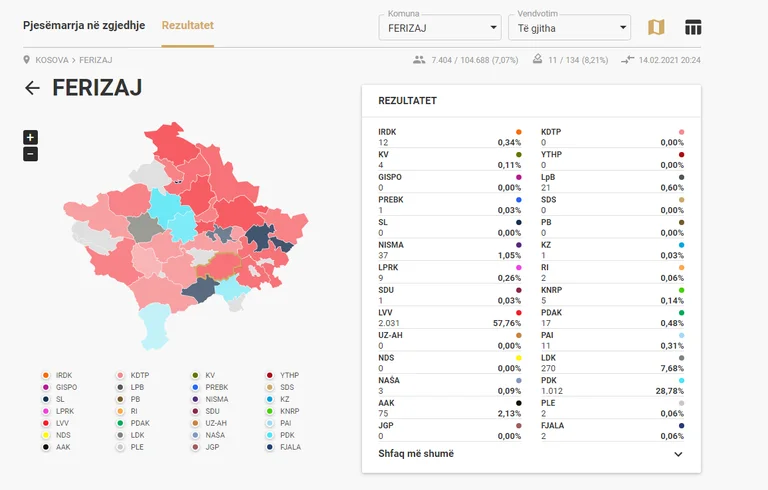This screenshot has width=768, height=490.
Task: Zoom out the map with minus button
Action: (30, 154)
